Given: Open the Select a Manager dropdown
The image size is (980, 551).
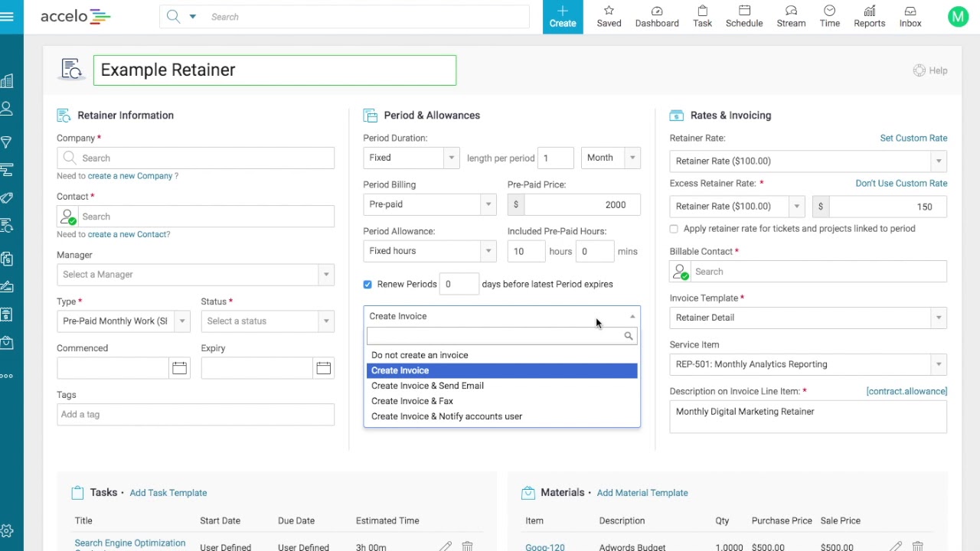Looking at the screenshot, I should (x=195, y=275).
